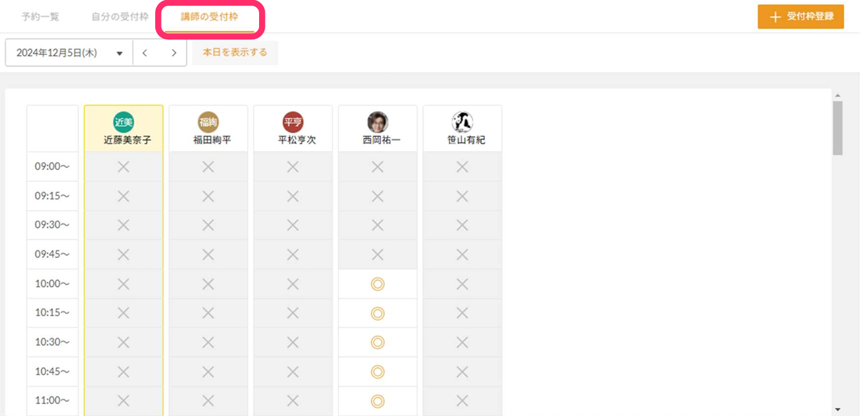The image size is (868, 416).
Task: Click 福田絢平's brown avatar icon
Action: pos(208,122)
